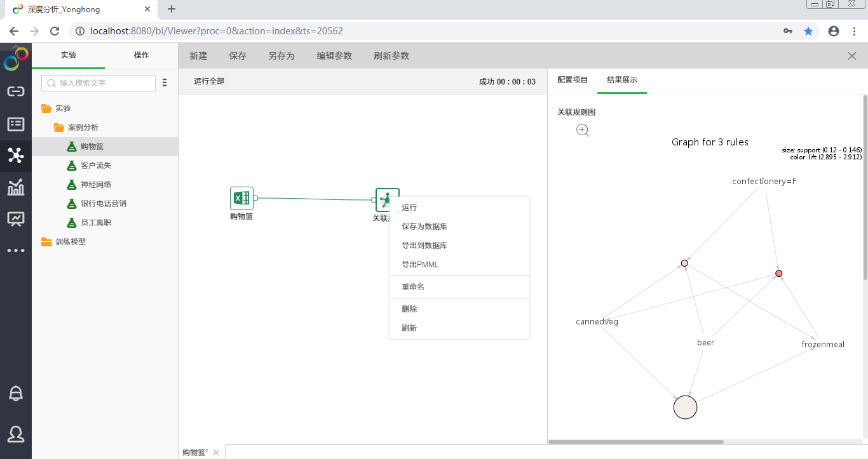Image resolution: width=868 pixels, height=459 pixels.
Task: Open the chart dashboard icon in sidebar
Action: [x=15, y=187]
